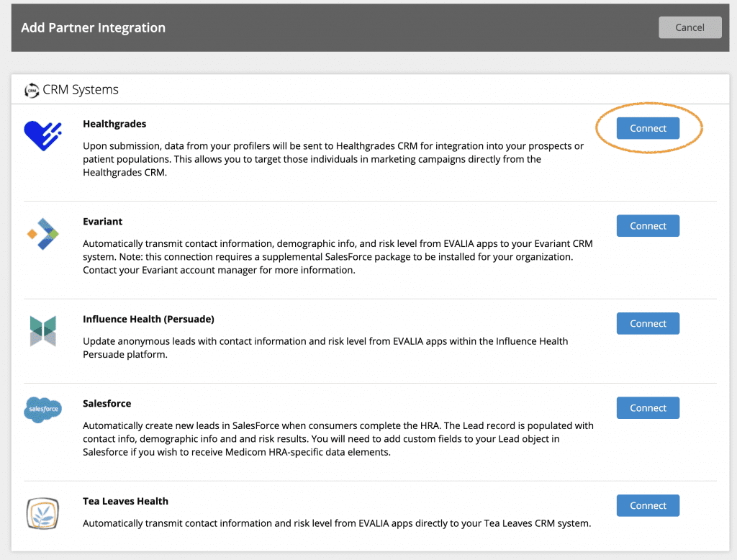Click the Evariant title text
The width and height of the screenshot is (737, 560).
tap(102, 222)
